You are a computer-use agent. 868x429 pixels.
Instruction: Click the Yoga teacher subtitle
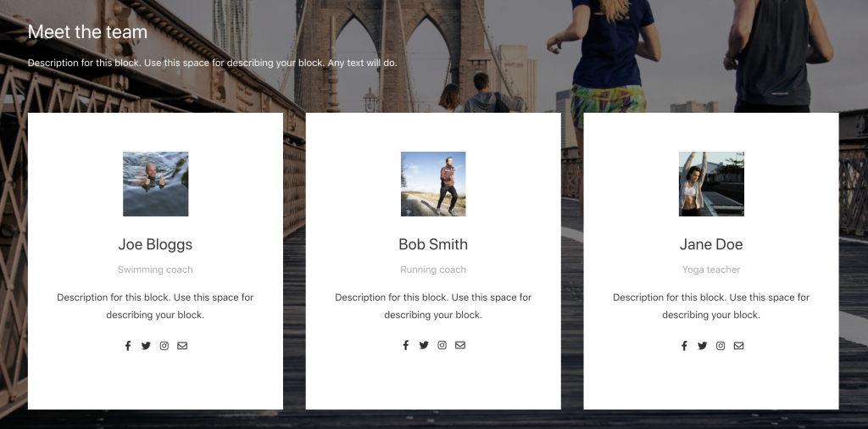tap(711, 270)
